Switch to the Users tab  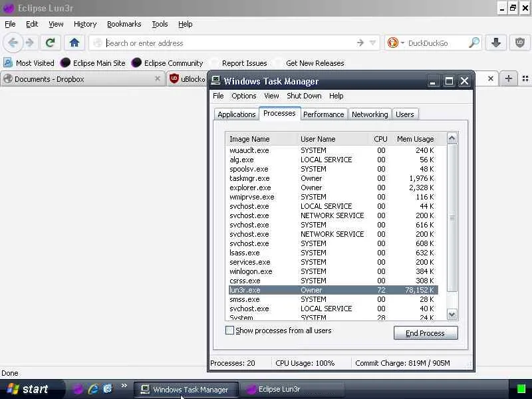click(405, 114)
